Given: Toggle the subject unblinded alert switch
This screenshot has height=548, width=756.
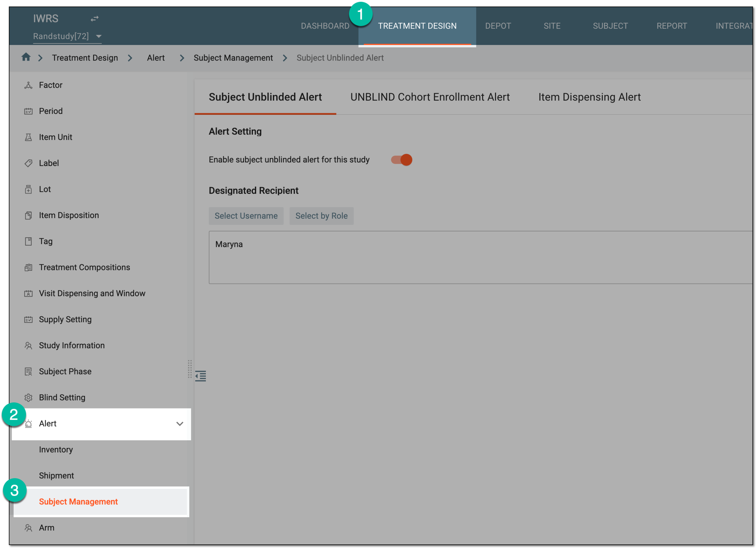Looking at the screenshot, I should click(402, 160).
